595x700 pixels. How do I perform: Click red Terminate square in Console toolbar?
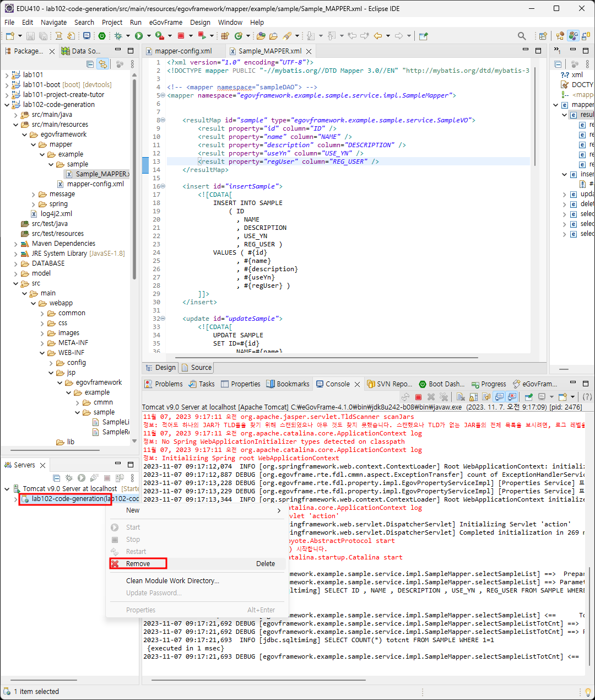coord(418,397)
